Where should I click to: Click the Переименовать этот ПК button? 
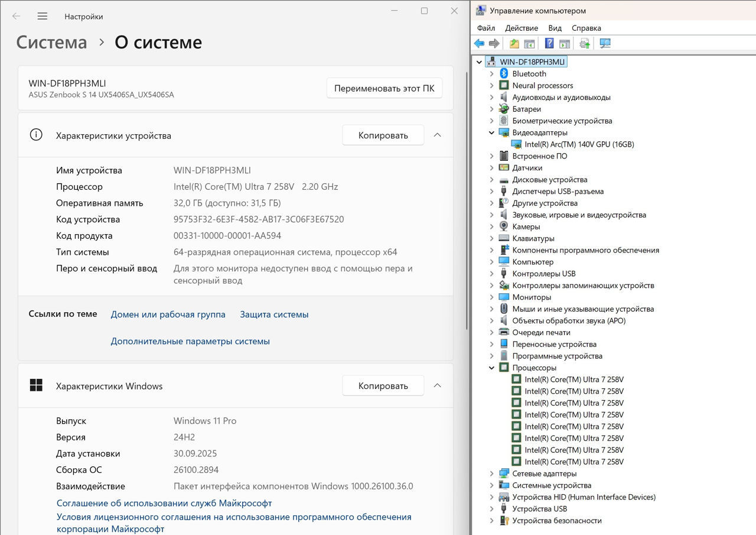click(384, 89)
